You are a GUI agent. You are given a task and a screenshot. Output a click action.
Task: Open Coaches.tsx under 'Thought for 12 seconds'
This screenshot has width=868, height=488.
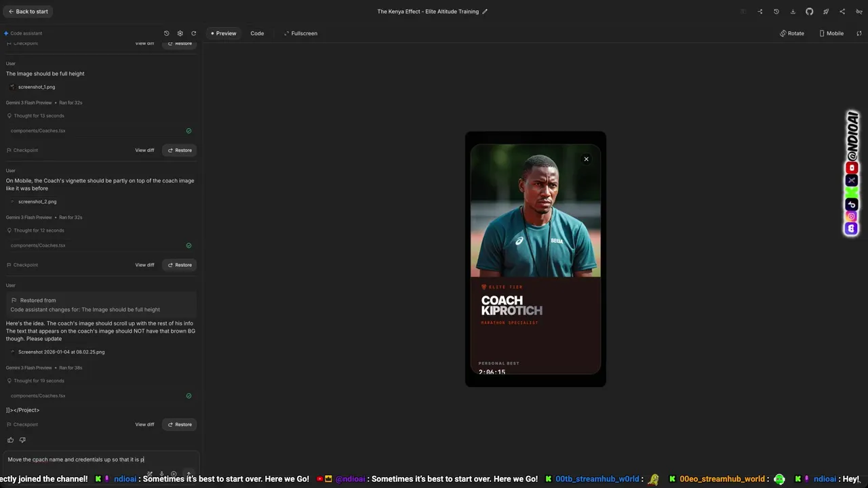(38, 245)
